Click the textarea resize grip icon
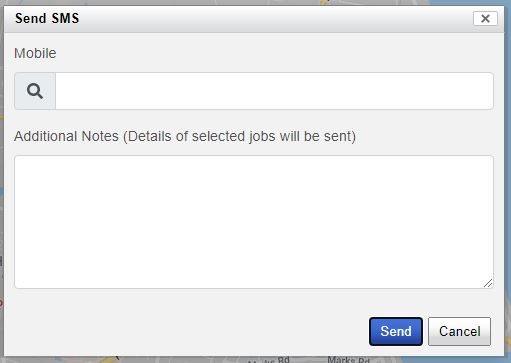 488,283
